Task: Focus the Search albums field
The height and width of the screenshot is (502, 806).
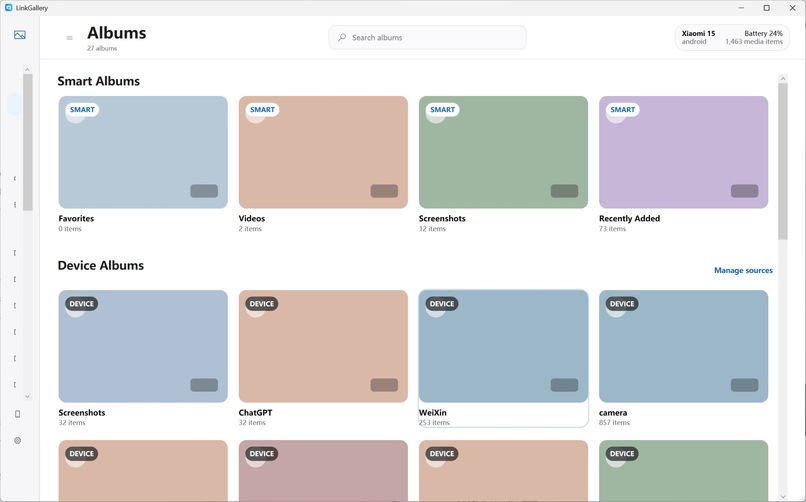Action: click(427, 38)
